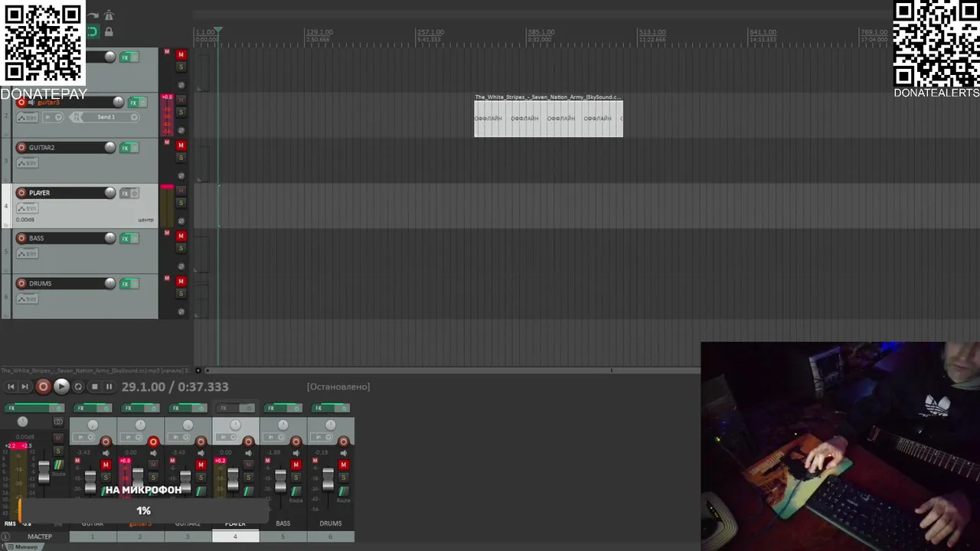Unmute GUITAR2 track in track panel
The width and height of the screenshot is (980, 551).
point(181,145)
